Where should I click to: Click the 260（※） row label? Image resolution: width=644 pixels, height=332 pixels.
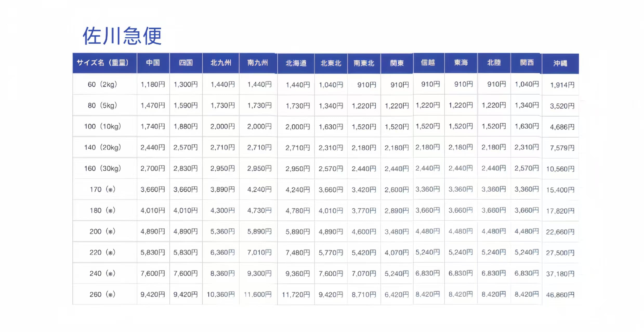pos(103,294)
